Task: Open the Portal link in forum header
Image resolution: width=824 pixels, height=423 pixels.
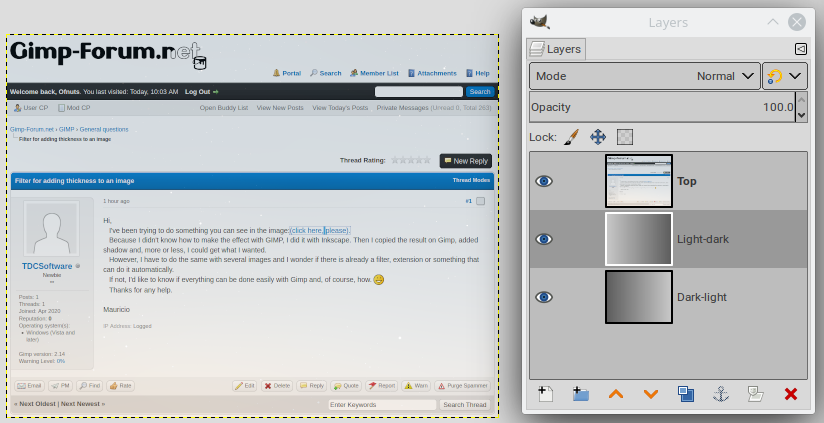Action: (287, 73)
